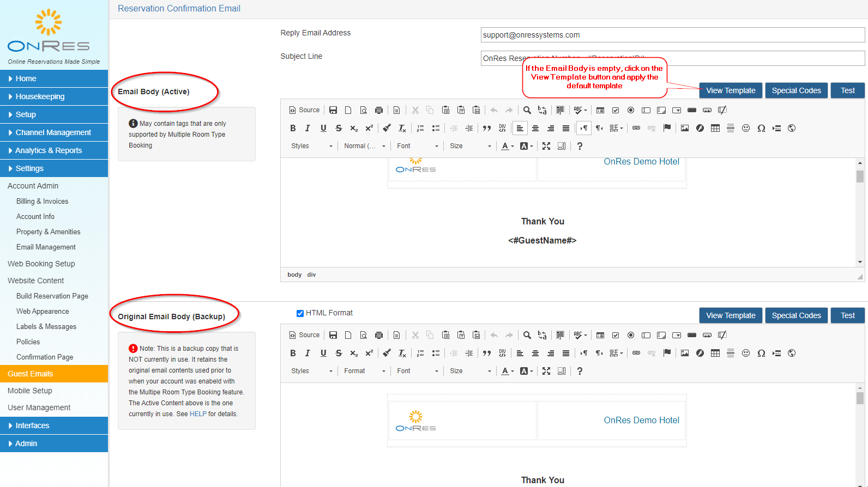Toggle Italic in Active editor toolbar
The image size is (868, 487).
pos(308,128)
